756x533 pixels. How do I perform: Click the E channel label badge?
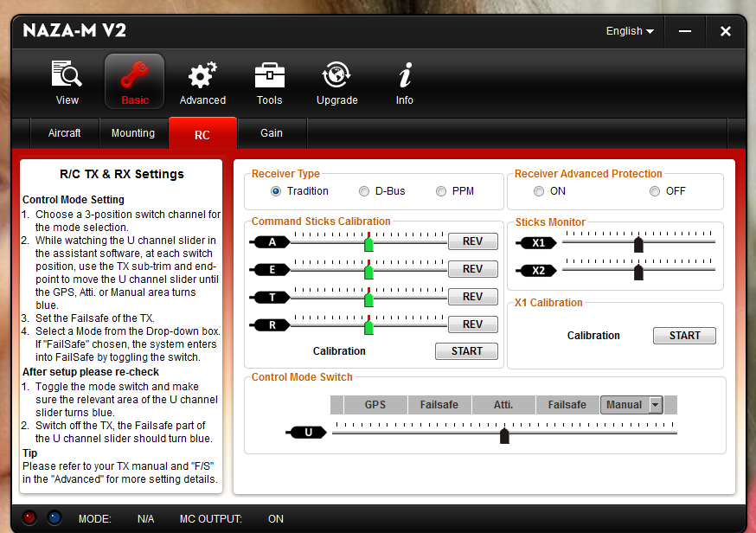click(x=271, y=270)
